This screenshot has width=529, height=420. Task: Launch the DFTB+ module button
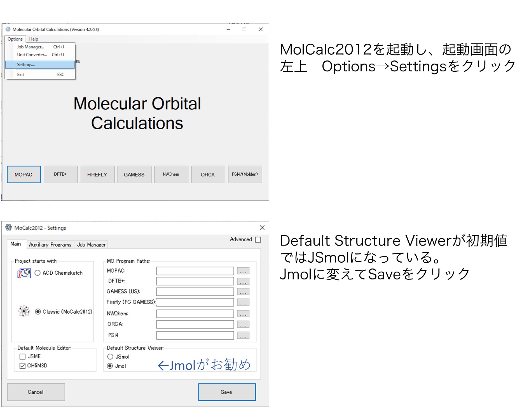pyautogui.click(x=60, y=174)
